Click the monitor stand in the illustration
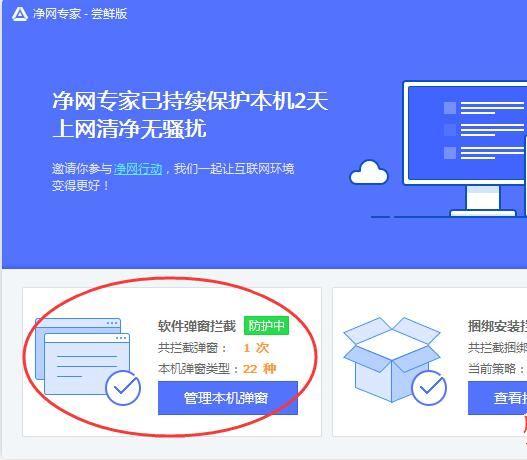527x460 pixels. click(483, 201)
